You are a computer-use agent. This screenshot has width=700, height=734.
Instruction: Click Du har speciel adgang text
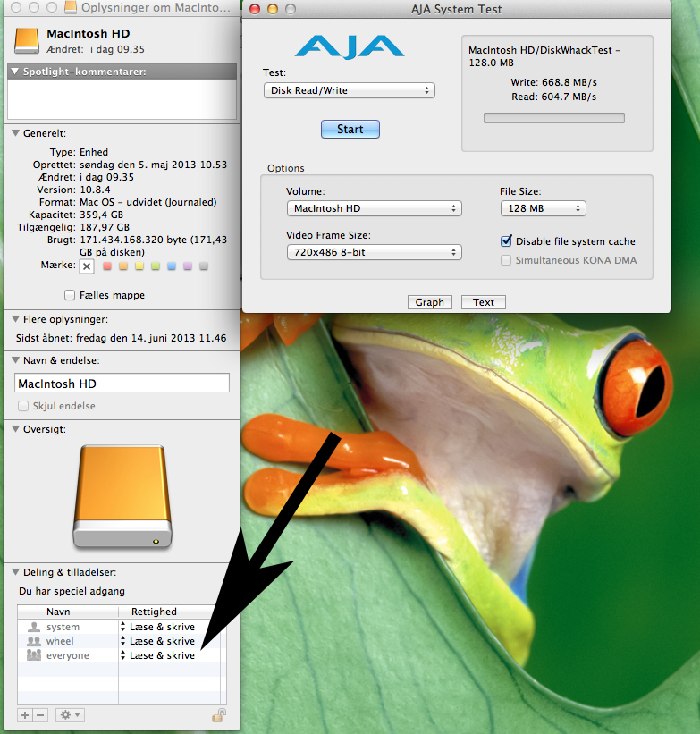pos(72,591)
